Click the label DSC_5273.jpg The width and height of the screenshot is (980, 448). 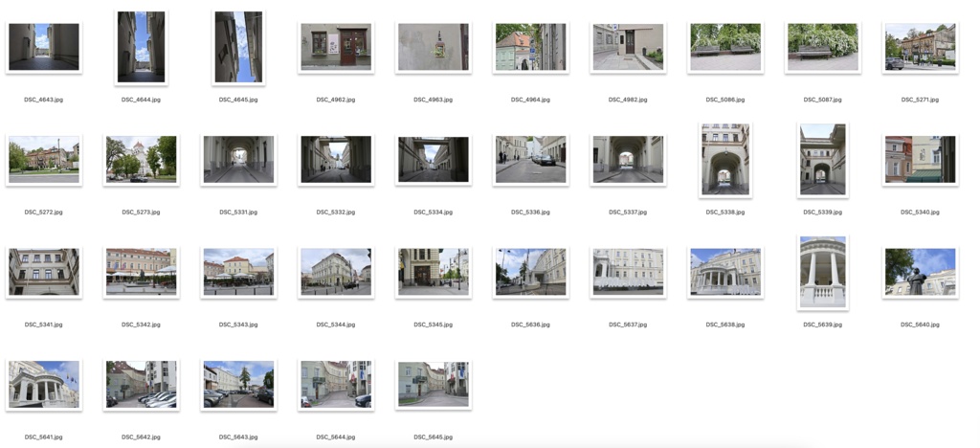(x=142, y=213)
